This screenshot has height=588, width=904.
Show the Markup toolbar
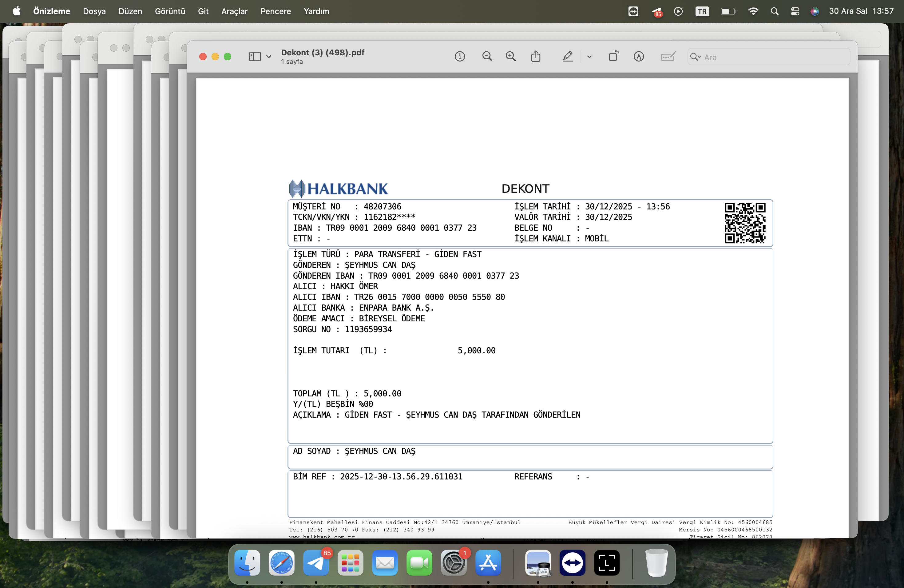tap(639, 57)
